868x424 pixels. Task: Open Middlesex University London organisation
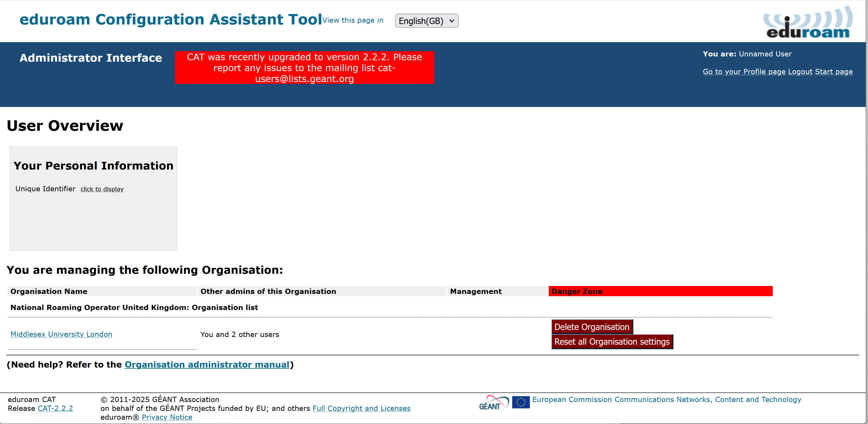(x=61, y=334)
